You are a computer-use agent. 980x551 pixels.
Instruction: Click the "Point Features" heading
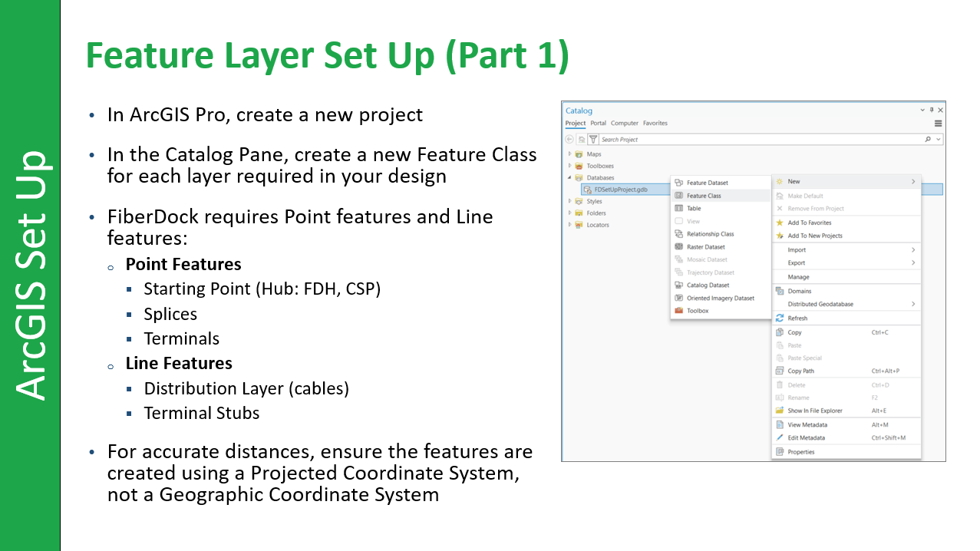click(183, 265)
